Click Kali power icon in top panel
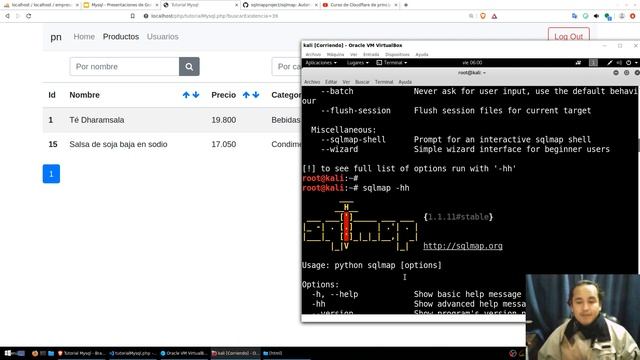This screenshot has width=640, height=360. [x=629, y=62]
